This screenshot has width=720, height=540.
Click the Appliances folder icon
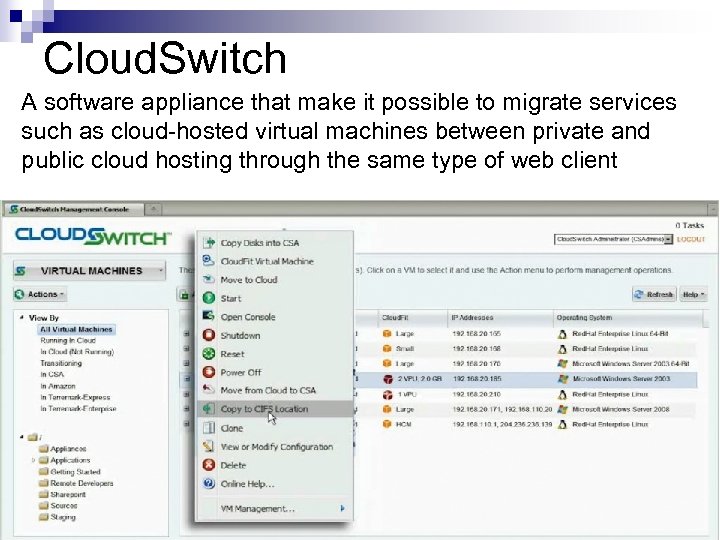[x=44, y=449]
